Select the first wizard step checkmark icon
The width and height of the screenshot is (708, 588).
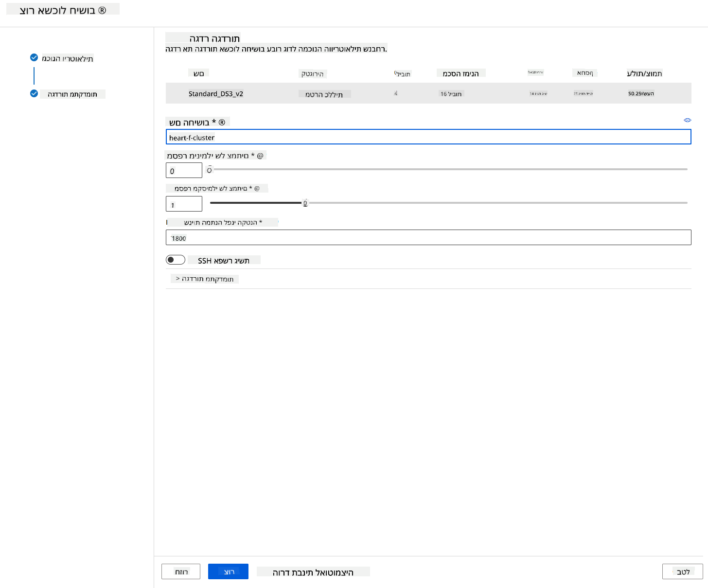[x=34, y=57]
